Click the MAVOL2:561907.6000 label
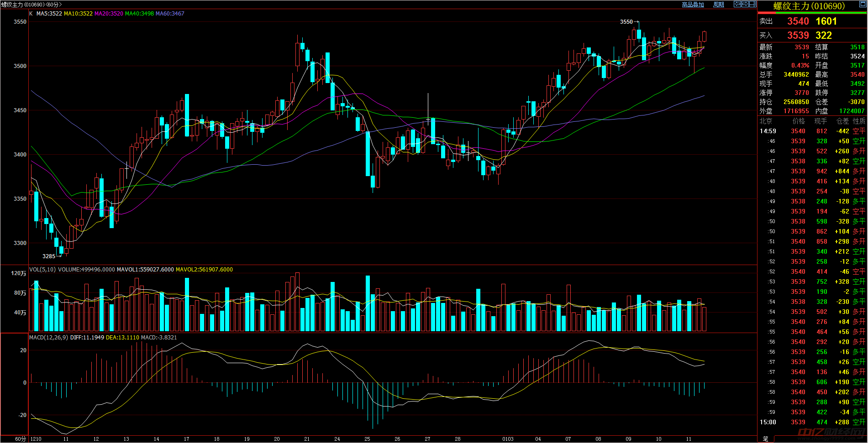 click(204, 270)
